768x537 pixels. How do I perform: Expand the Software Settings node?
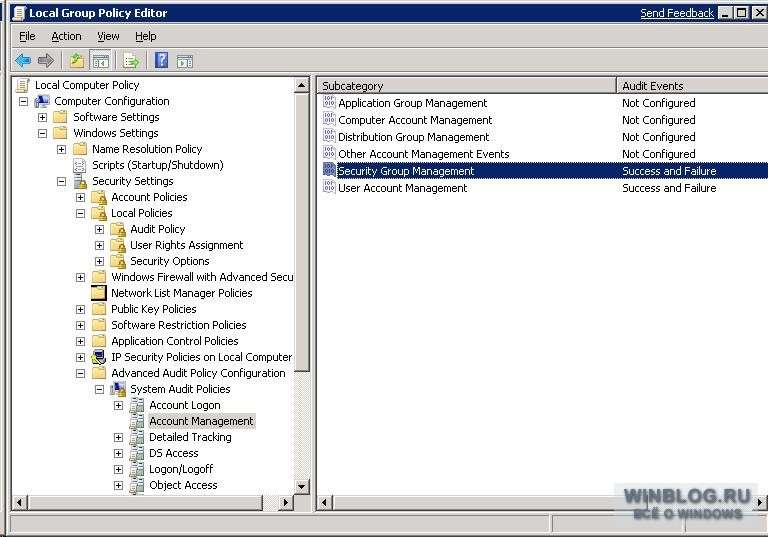click(x=42, y=118)
